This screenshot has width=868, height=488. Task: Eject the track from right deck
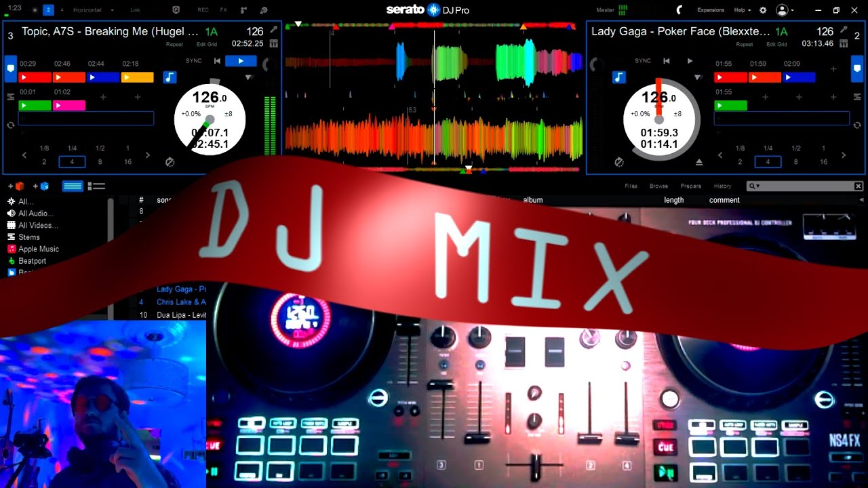click(699, 162)
